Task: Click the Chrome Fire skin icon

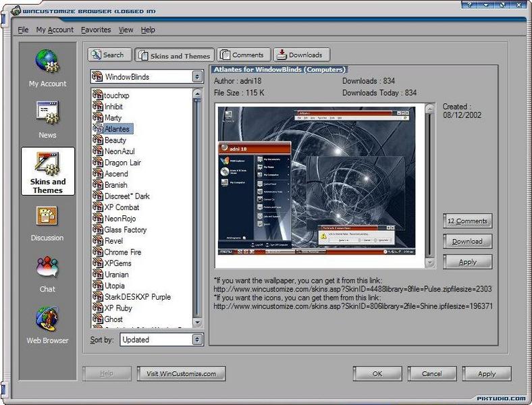Action: [98, 252]
